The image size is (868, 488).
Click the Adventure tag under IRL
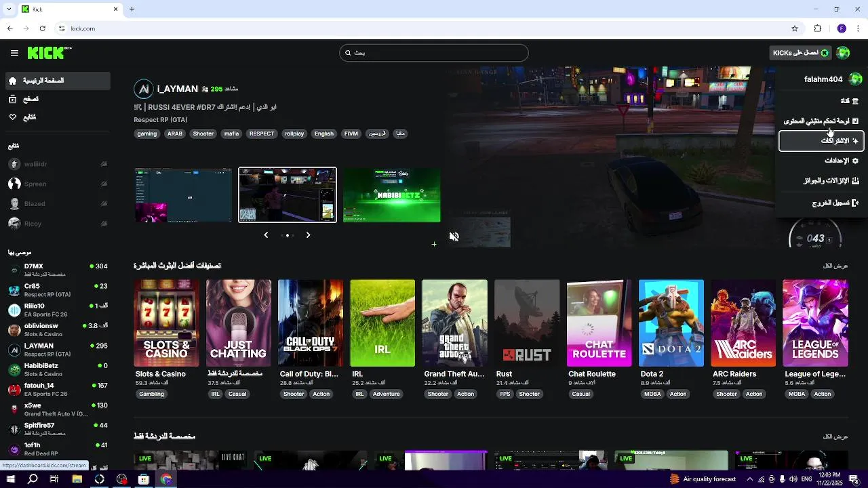click(387, 394)
